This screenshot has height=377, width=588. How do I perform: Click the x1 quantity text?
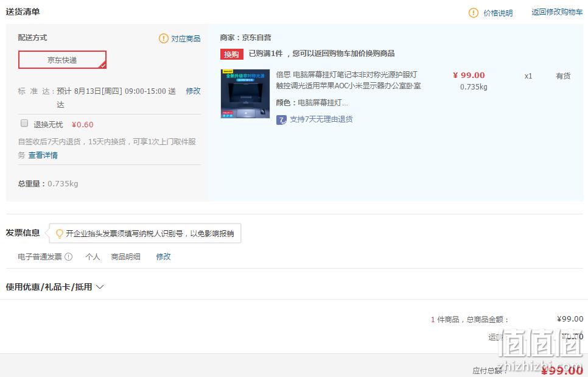click(528, 76)
